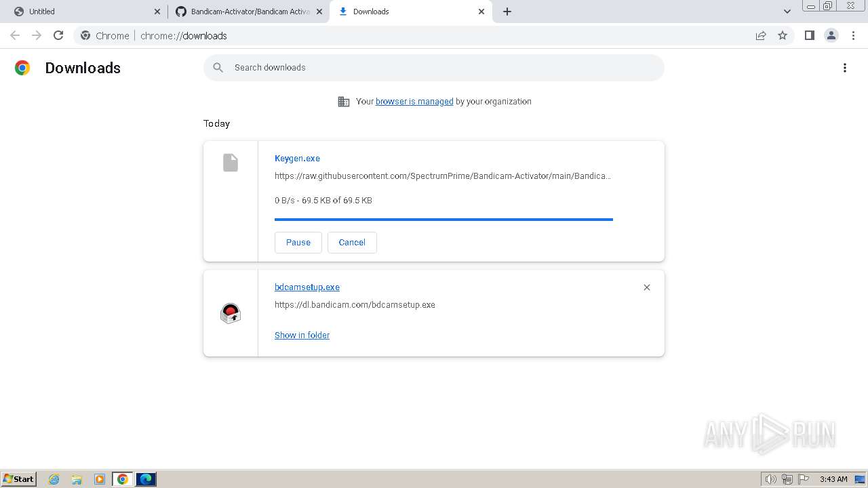Click the browser back arrow
The height and width of the screenshot is (488, 868).
[15, 35]
